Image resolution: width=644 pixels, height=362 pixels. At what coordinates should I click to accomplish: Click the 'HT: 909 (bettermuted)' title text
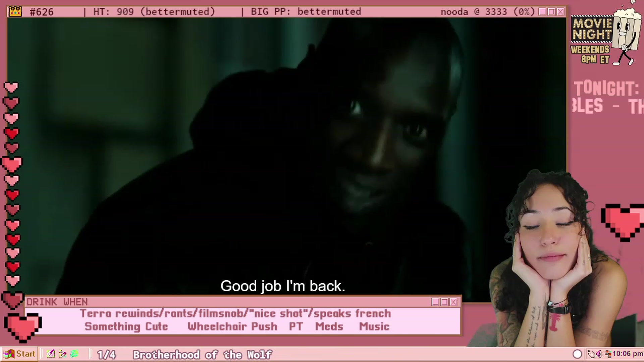(154, 12)
